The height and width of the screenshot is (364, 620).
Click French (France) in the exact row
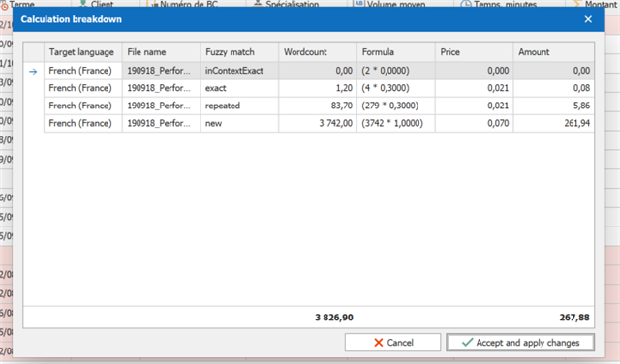(83, 88)
